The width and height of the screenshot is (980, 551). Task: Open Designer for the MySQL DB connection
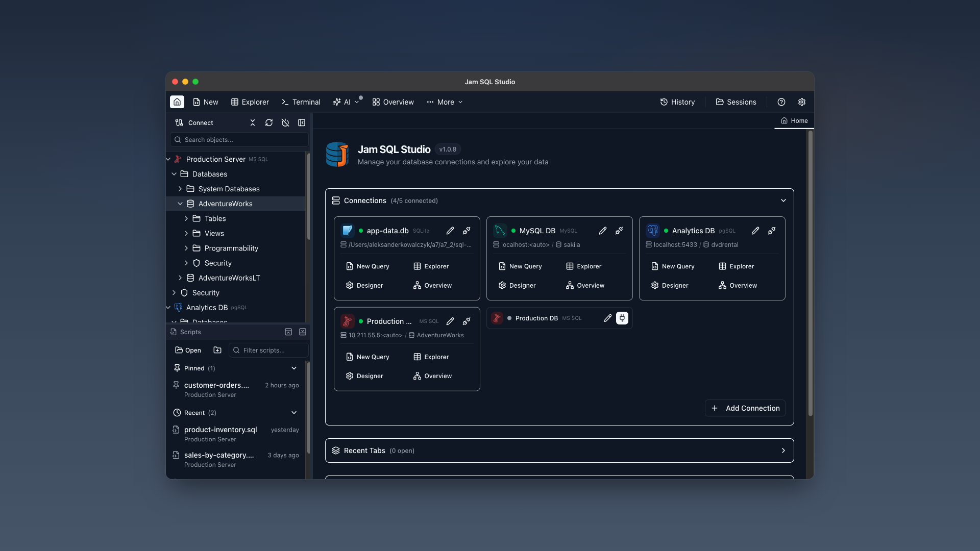coord(522,286)
